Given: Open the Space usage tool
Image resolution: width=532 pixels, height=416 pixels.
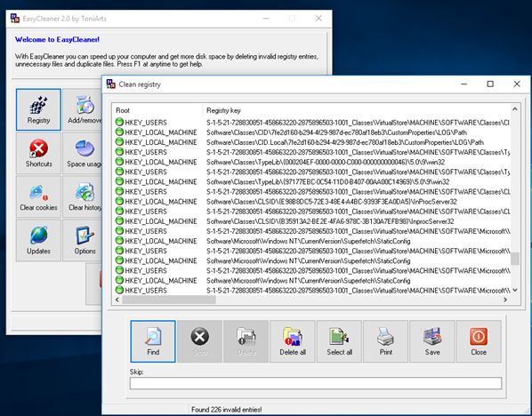Looking at the screenshot, I should click(83, 153).
